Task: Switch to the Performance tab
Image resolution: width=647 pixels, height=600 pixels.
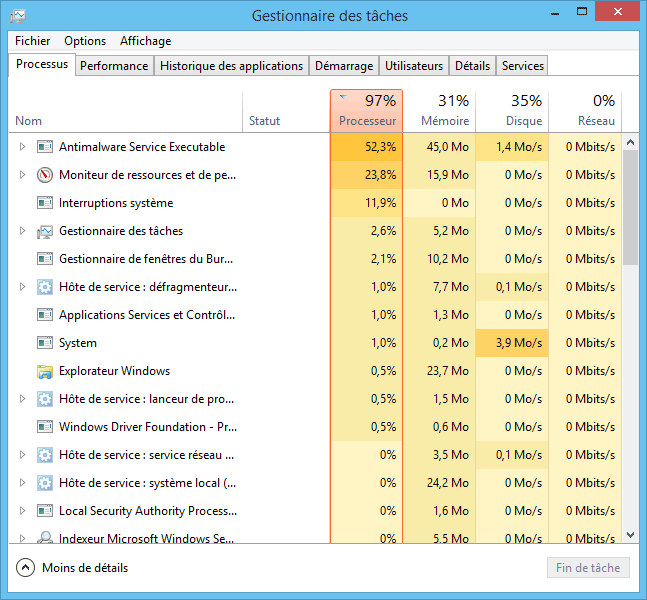Action: point(114,66)
